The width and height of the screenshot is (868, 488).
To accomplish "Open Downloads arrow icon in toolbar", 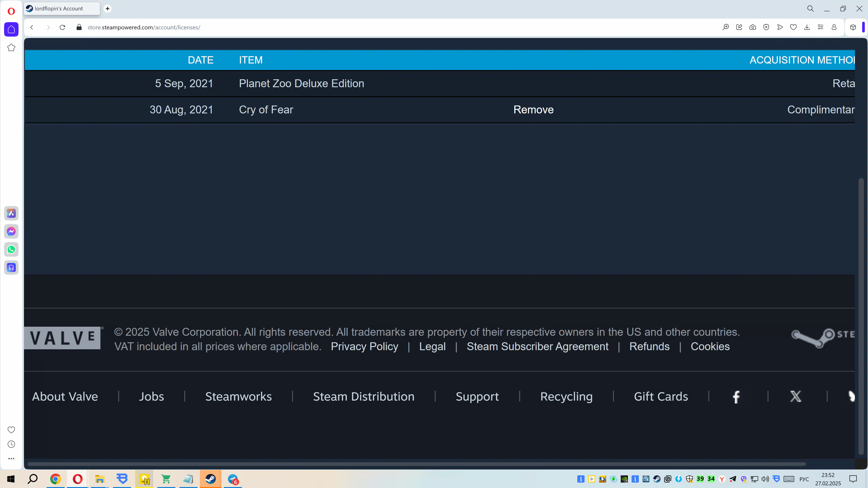I will tap(807, 27).
